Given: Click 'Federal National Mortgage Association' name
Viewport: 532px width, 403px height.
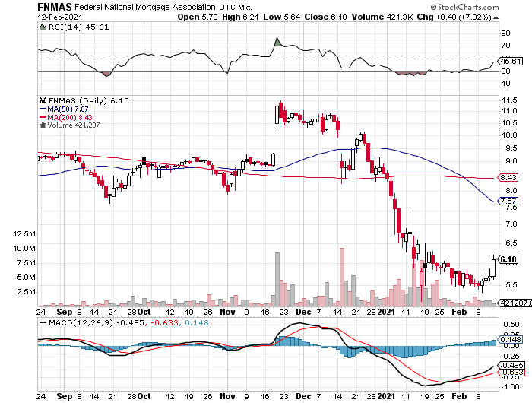Looking at the screenshot, I should pyautogui.click(x=145, y=7).
